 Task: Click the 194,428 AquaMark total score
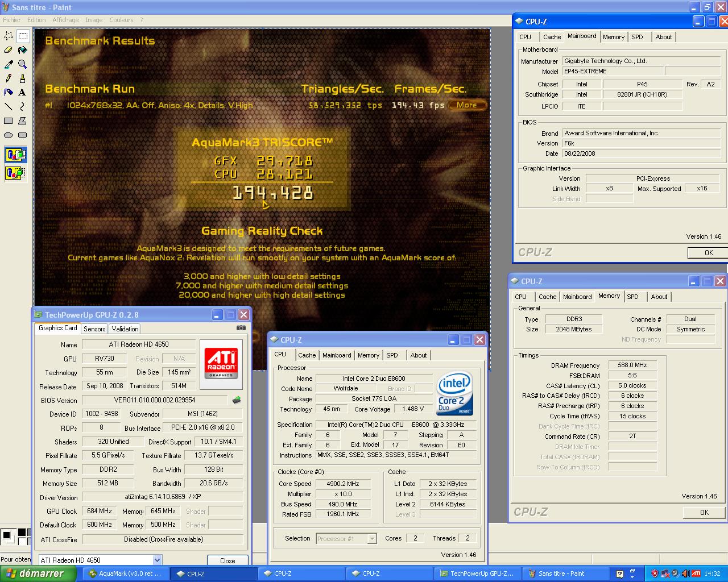tap(273, 193)
